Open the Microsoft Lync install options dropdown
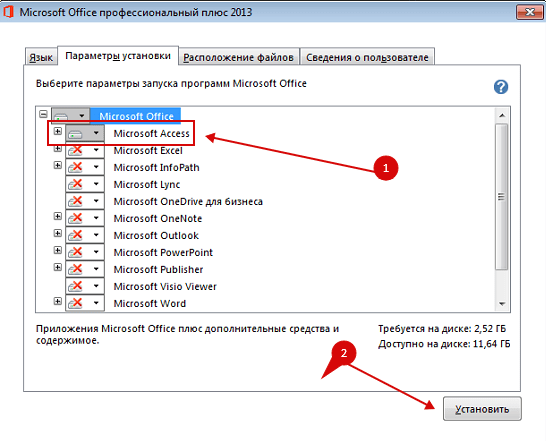Screen dimensions: 546x441 pos(96,184)
